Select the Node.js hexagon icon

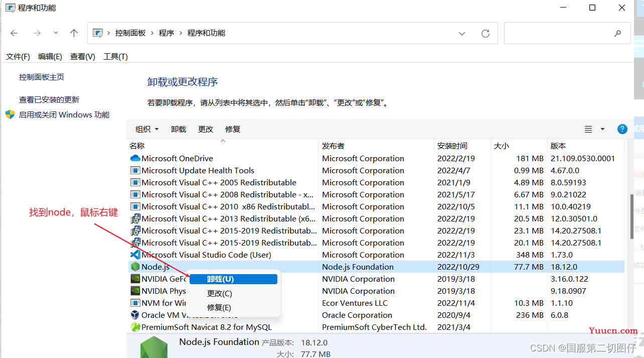coord(135,267)
